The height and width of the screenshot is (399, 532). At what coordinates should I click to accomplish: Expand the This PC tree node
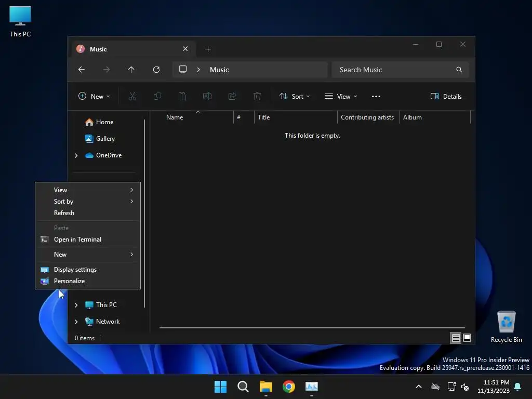[76, 305]
